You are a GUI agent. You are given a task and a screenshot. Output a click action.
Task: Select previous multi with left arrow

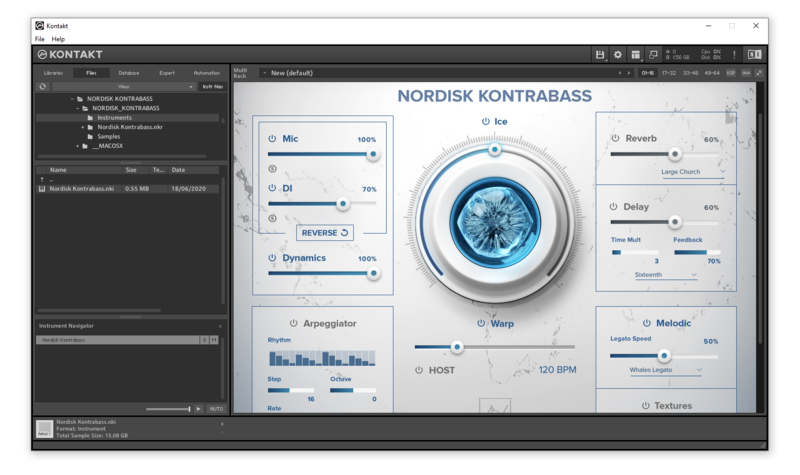(620, 73)
